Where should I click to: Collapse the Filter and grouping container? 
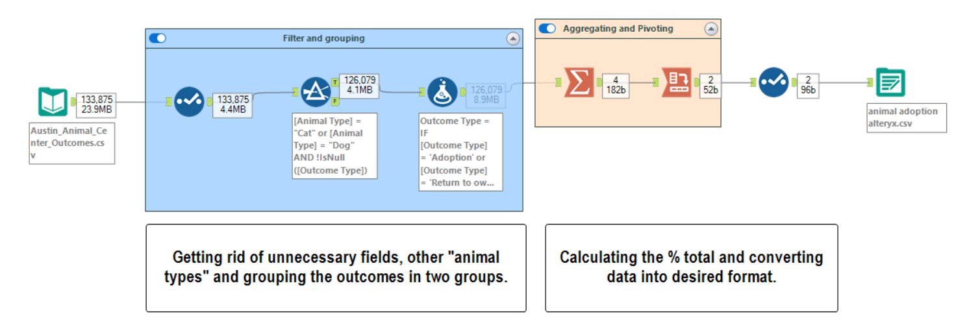[513, 38]
